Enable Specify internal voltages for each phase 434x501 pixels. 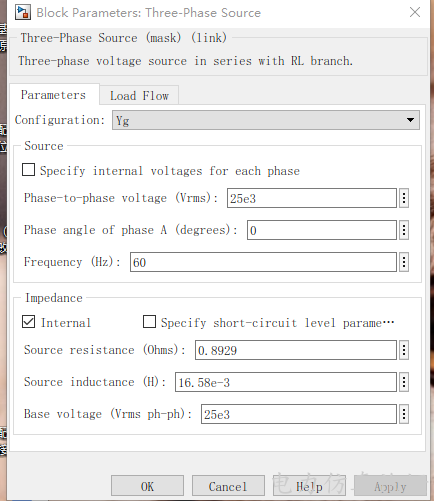(28, 170)
